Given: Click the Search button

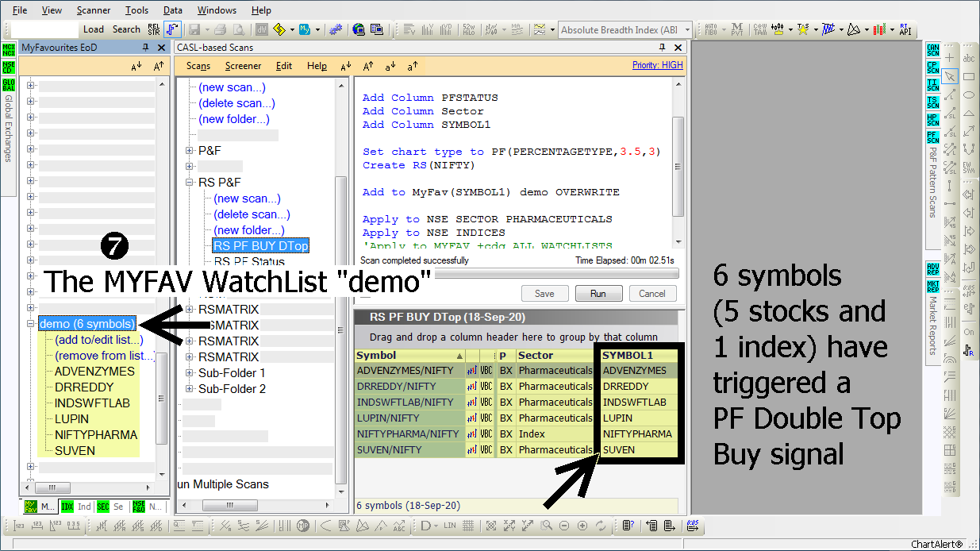Looking at the screenshot, I should point(126,29).
